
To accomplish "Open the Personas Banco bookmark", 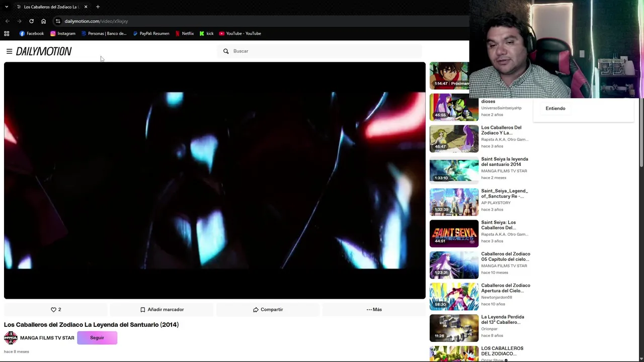I will pyautogui.click(x=104, y=34).
